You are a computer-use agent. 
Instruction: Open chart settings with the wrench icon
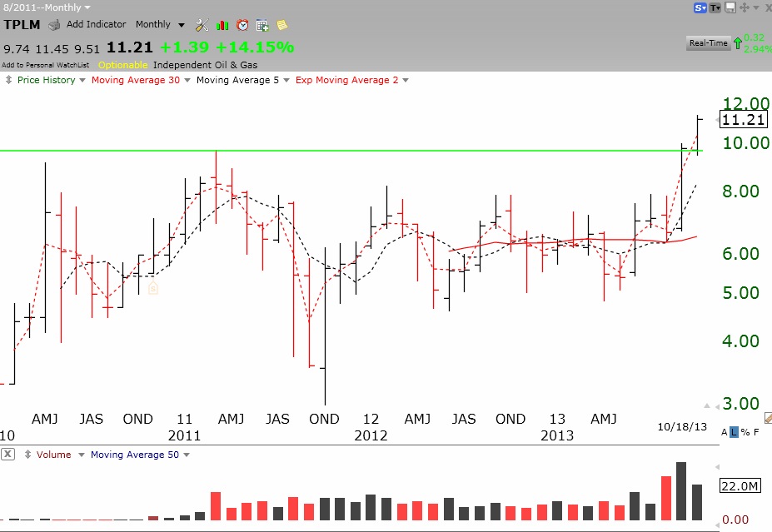click(x=202, y=25)
